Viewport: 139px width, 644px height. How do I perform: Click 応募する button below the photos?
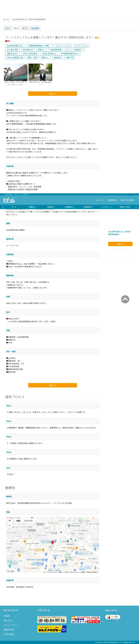point(52,94)
